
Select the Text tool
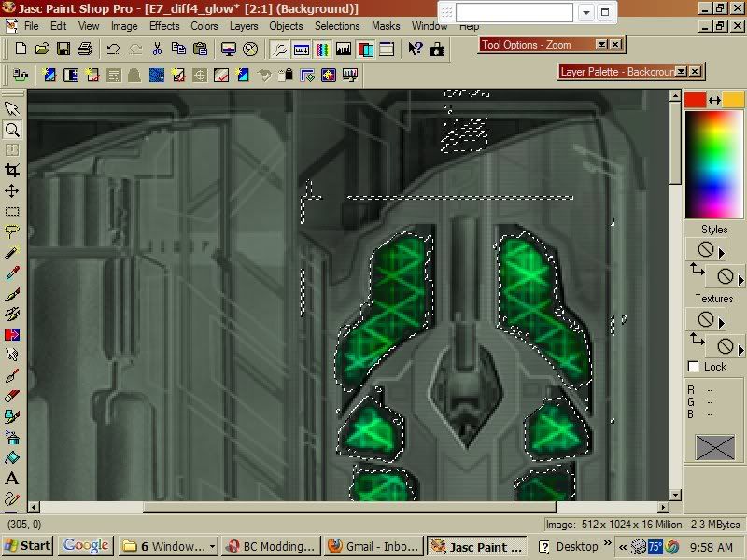pos(12,478)
